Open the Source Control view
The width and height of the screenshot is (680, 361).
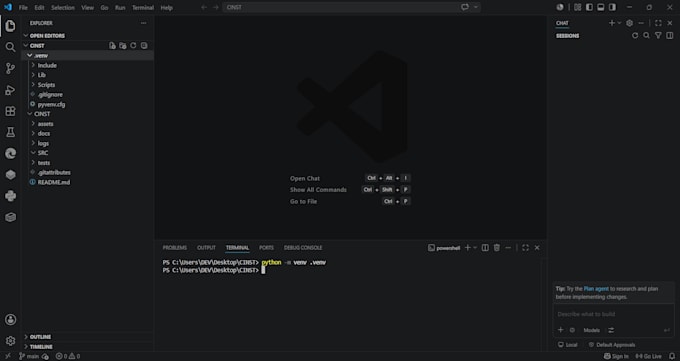coord(10,68)
